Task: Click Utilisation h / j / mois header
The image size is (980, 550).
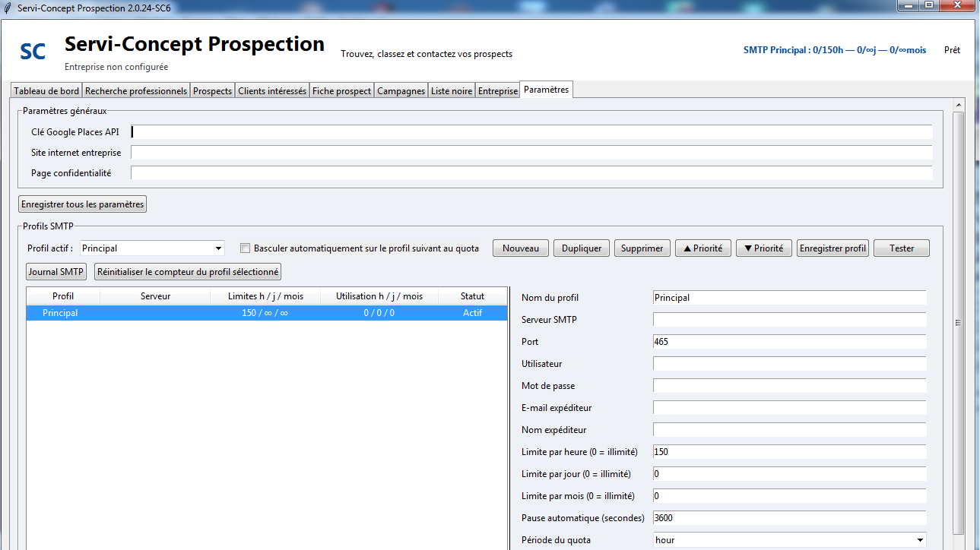Action: pos(379,296)
